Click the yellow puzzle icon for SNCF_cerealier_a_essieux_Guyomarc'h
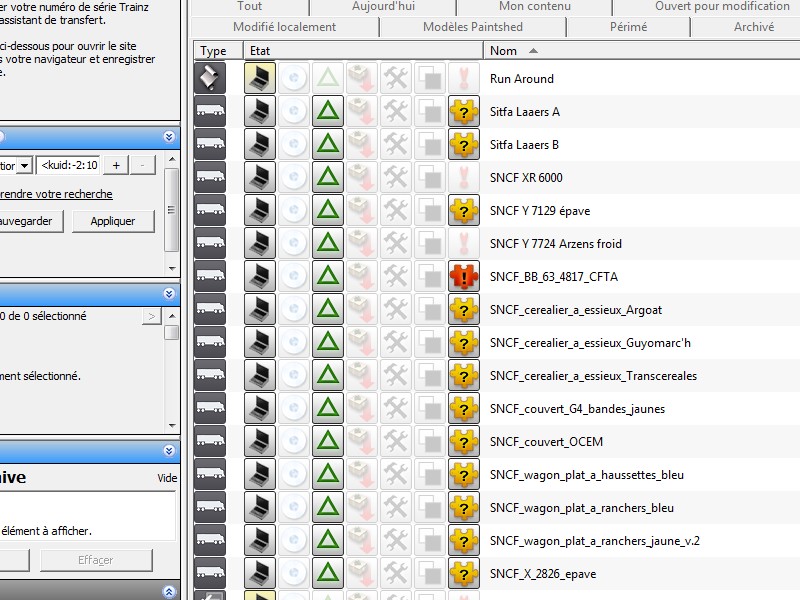 pos(464,342)
